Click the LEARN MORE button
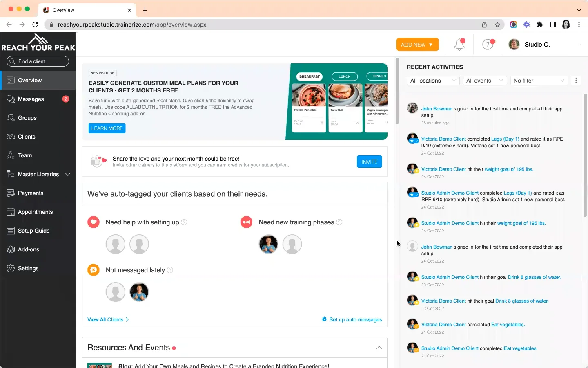The image size is (588, 368). click(x=107, y=128)
